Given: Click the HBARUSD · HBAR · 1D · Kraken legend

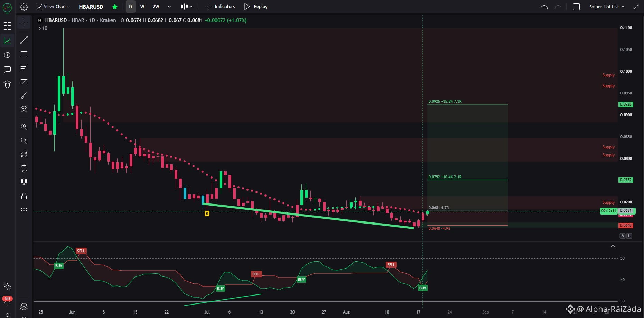Looking at the screenshot, I should click(x=81, y=20).
